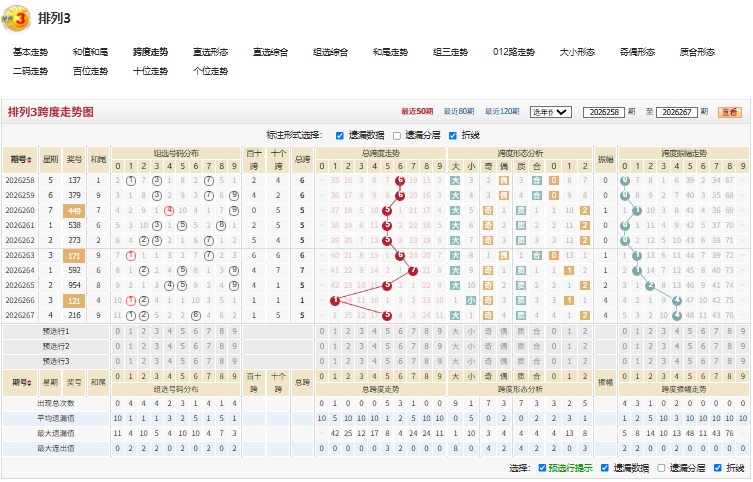
Task: Enable bottom 遗漏分层 checkbox
Action: 661,468
